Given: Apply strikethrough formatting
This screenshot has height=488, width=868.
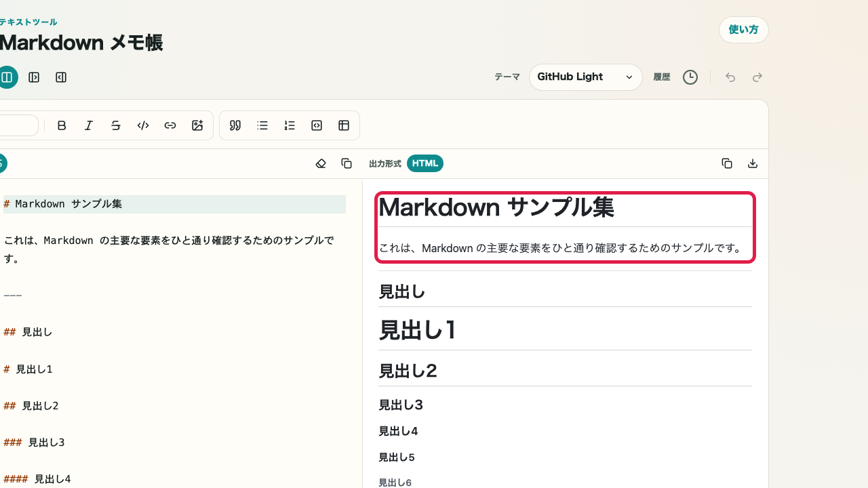Looking at the screenshot, I should coord(116,125).
